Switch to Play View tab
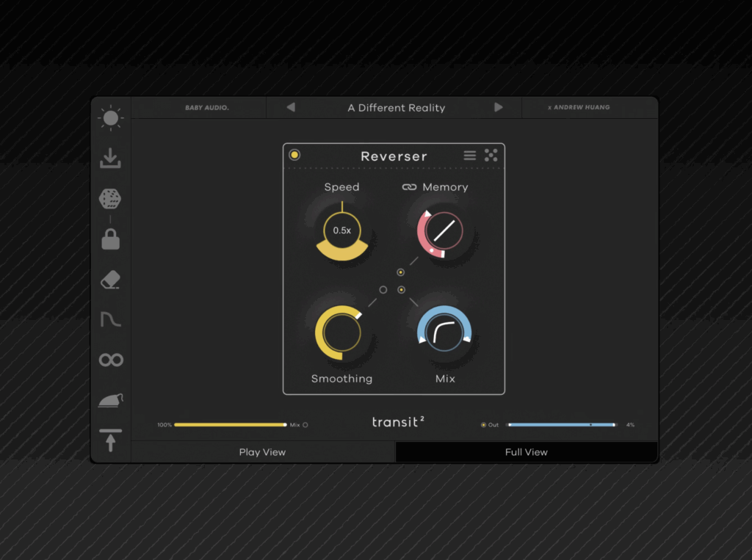Viewport: 752px width, 560px height. 262,452
